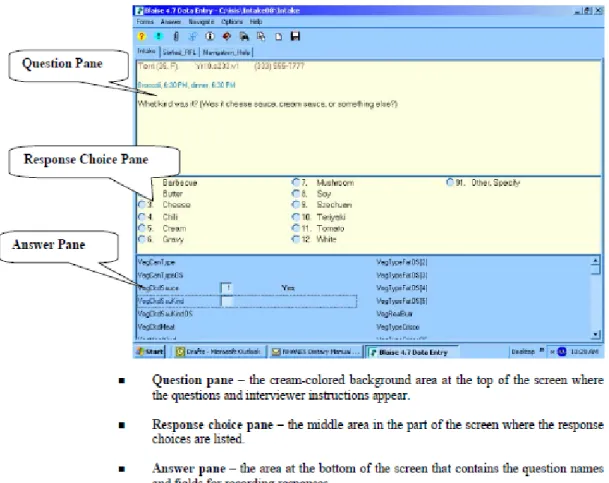Switch to the Intake tab
The width and height of the screenshot is (609, 483).
146,51
